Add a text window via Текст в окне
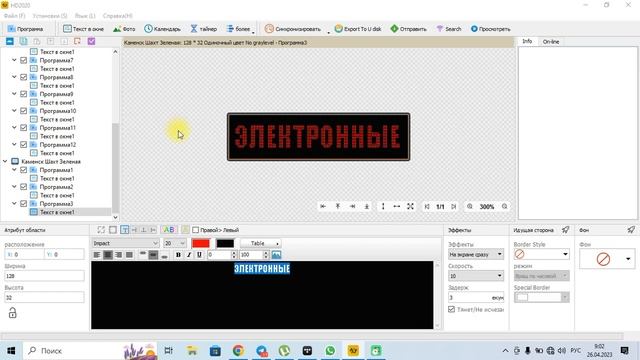Image resolution: width=640 pixels, height=360 pixels. tap(83, 29)
